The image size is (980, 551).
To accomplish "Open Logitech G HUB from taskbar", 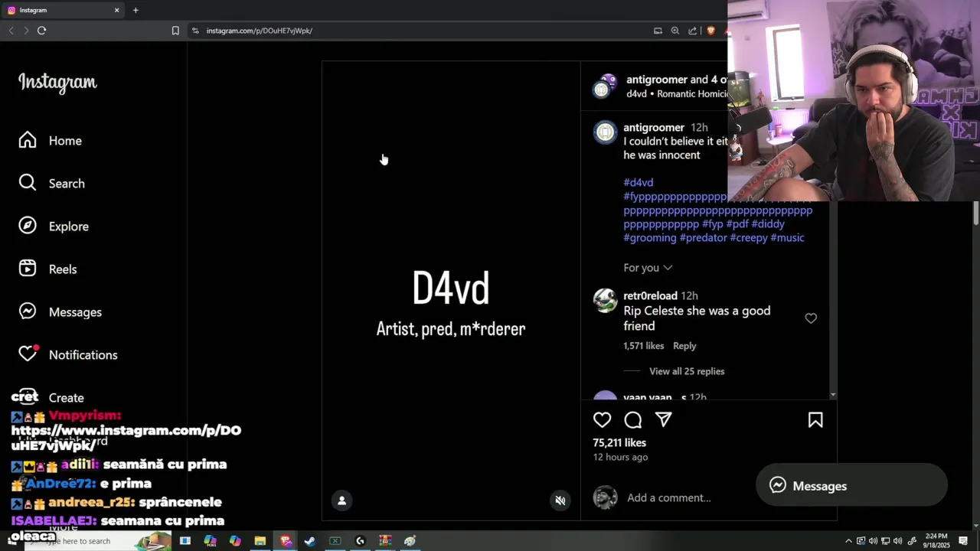I will click(x=360, y=541).
